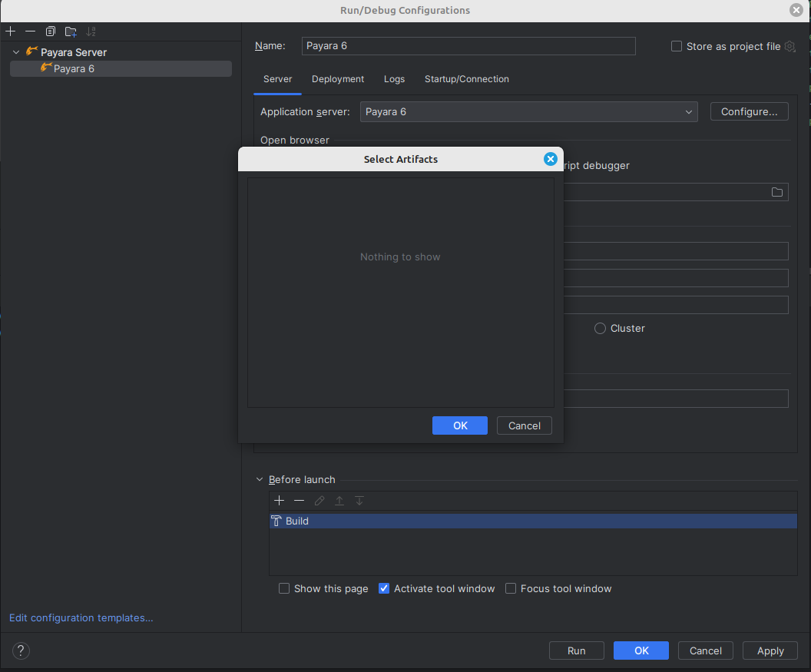The height and width of the screenshot is (672, 811).
Task: Select the Cluster radio button
Action: tap(601, 328)
